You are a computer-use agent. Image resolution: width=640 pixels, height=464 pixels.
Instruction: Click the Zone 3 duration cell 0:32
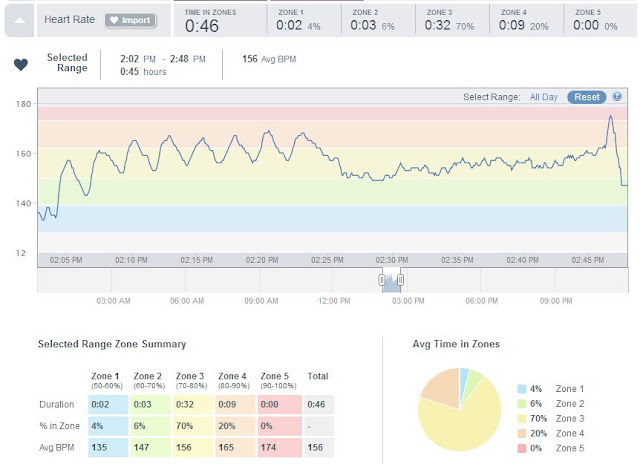click(193, 404)
